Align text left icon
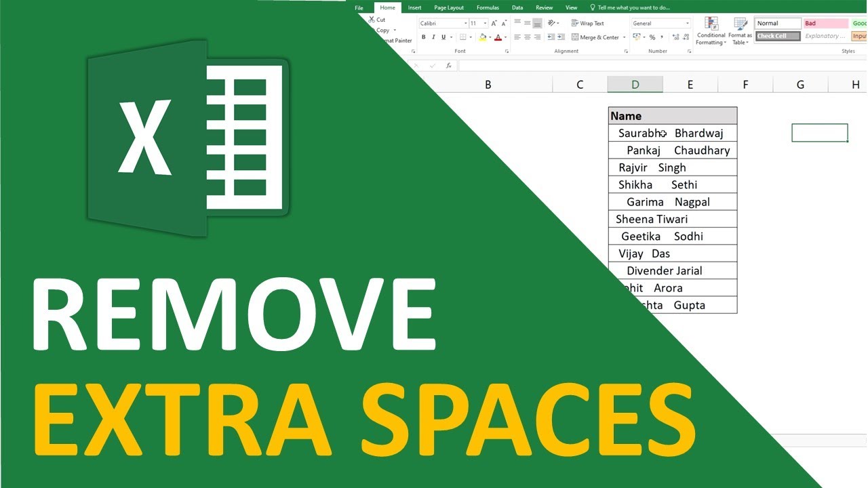This screenshot has height=488, width=868. (x=517, y=37)
